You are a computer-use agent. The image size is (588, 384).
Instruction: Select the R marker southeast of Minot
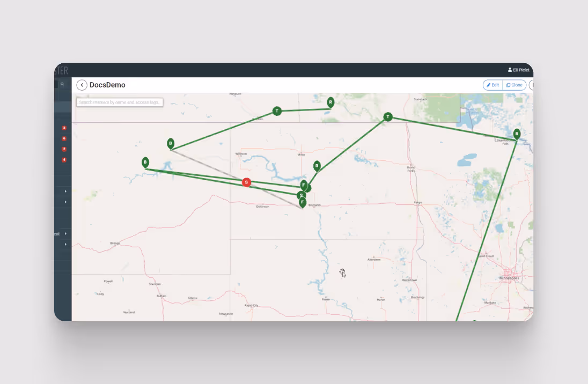(317, 166)
